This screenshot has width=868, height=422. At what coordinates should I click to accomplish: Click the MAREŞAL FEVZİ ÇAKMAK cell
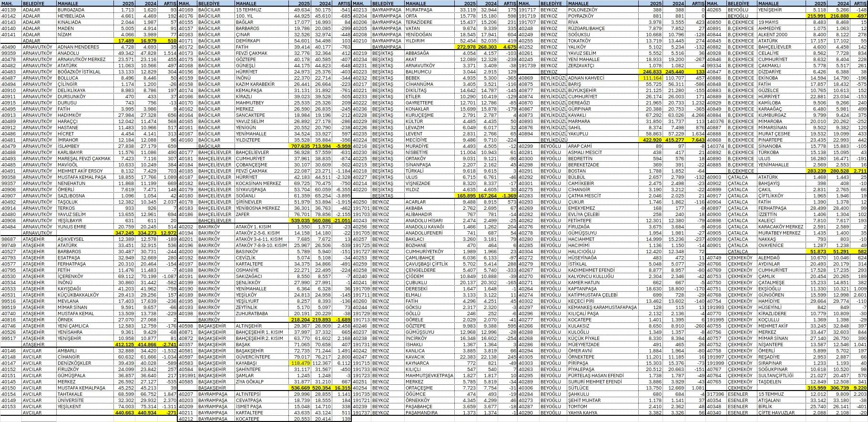(84, 158)
